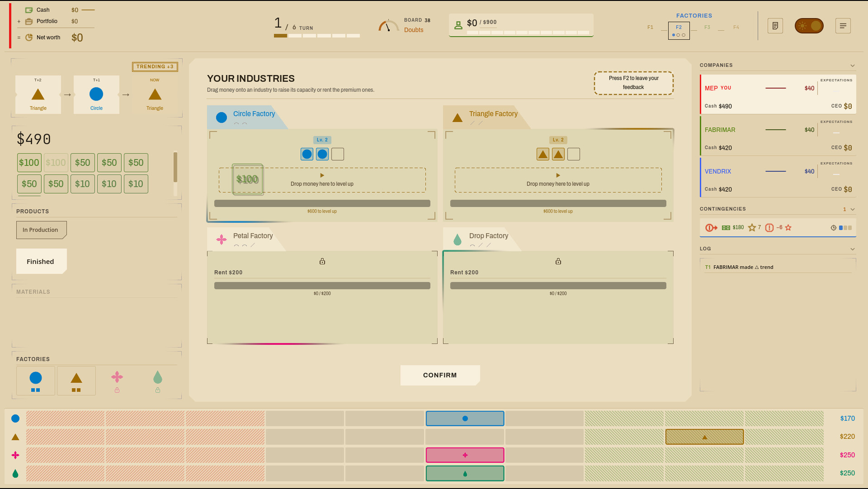Click the Petal Factory lock icon
868x489 pixels.
[x=322, y=261]
